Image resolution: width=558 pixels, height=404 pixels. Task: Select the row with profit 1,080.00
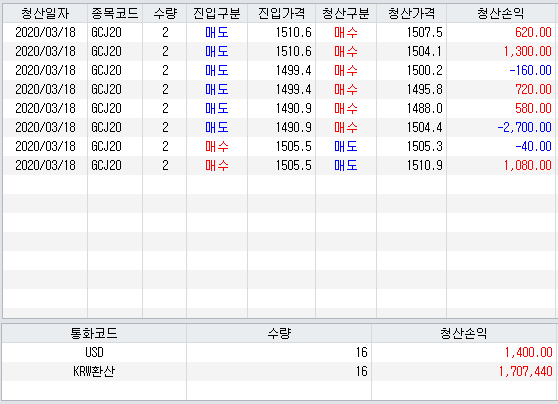279,165
